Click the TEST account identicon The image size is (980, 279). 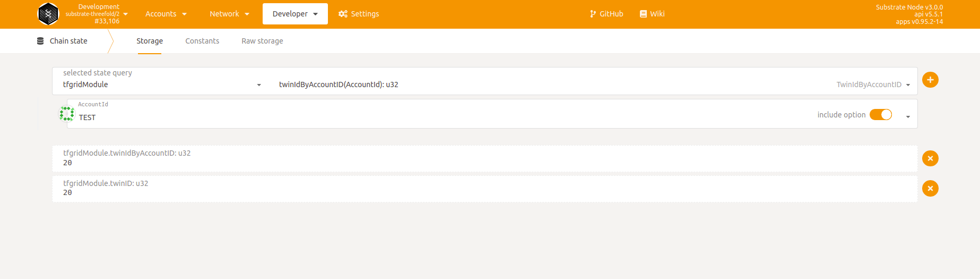(x=67, y=114)
